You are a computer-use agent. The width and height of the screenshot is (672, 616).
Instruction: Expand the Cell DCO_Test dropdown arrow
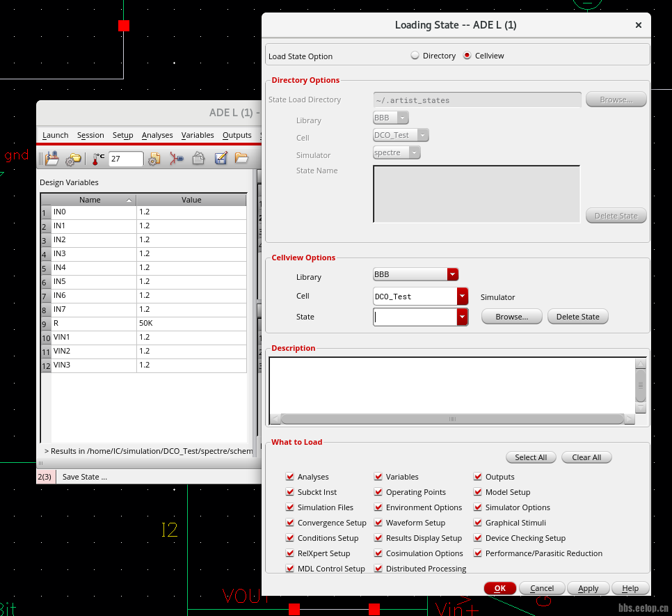click(463, 297)
